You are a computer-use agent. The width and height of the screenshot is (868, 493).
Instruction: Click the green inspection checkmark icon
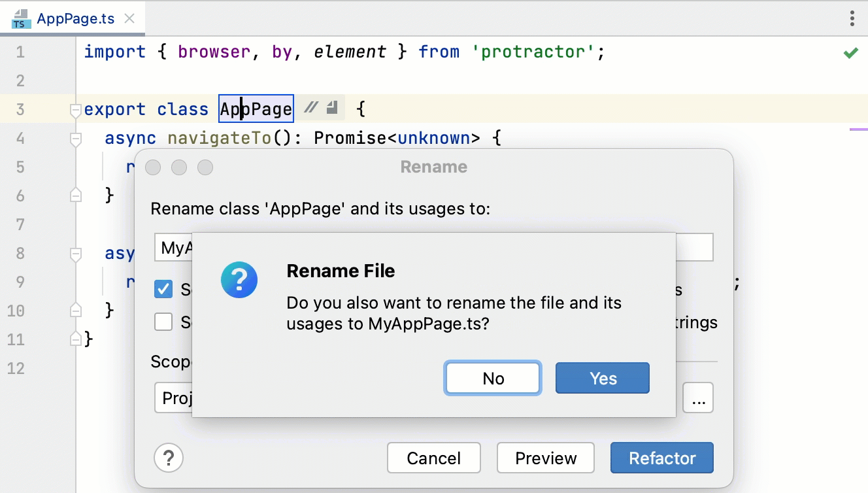tap(850, 53)
